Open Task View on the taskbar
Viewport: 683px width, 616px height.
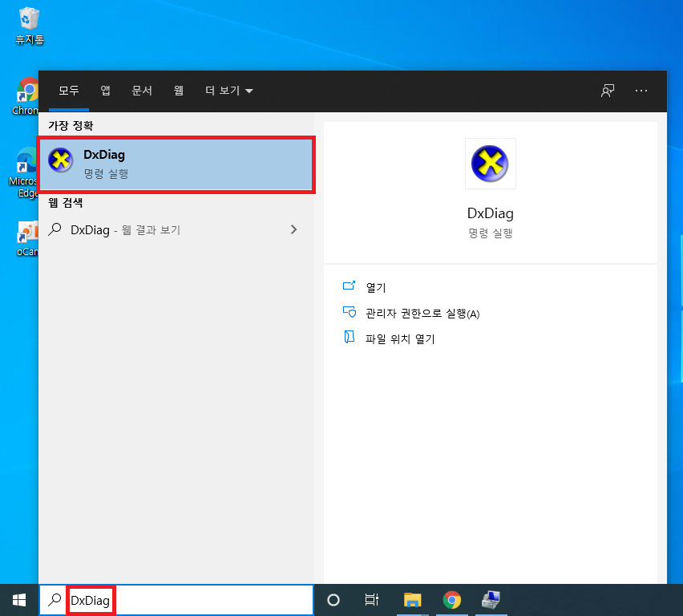[371, 600]
